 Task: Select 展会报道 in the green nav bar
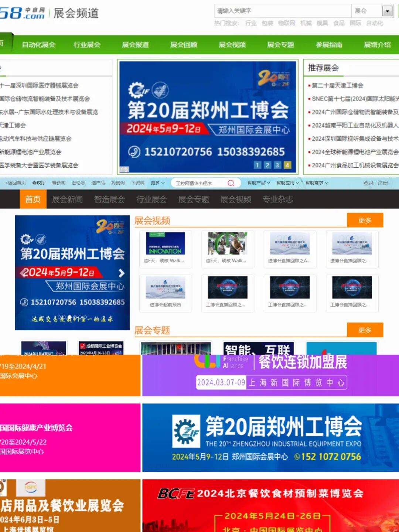pos(136,45)
